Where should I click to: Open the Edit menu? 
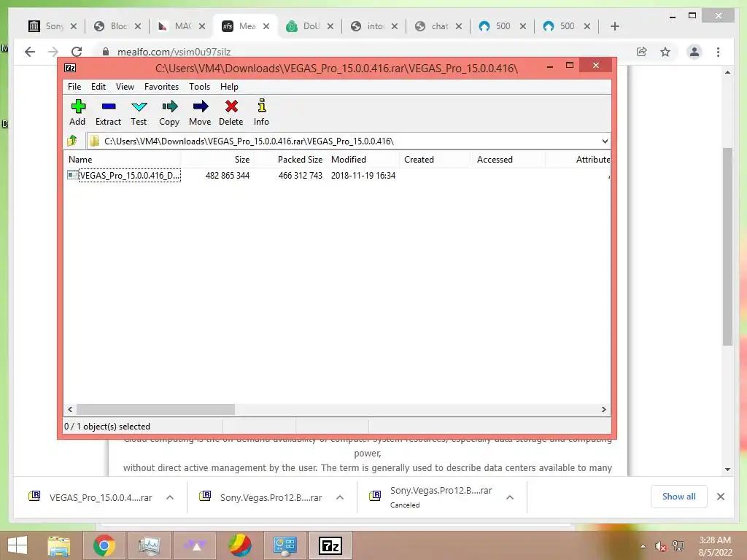pos(98,87)
